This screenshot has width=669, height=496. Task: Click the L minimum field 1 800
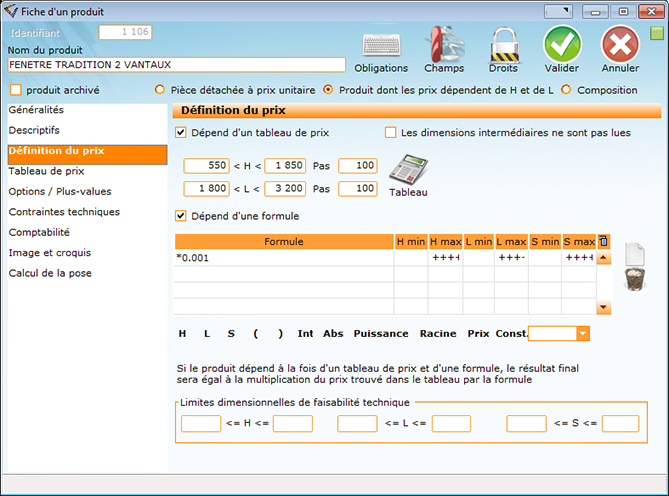(x=207, y=189)
